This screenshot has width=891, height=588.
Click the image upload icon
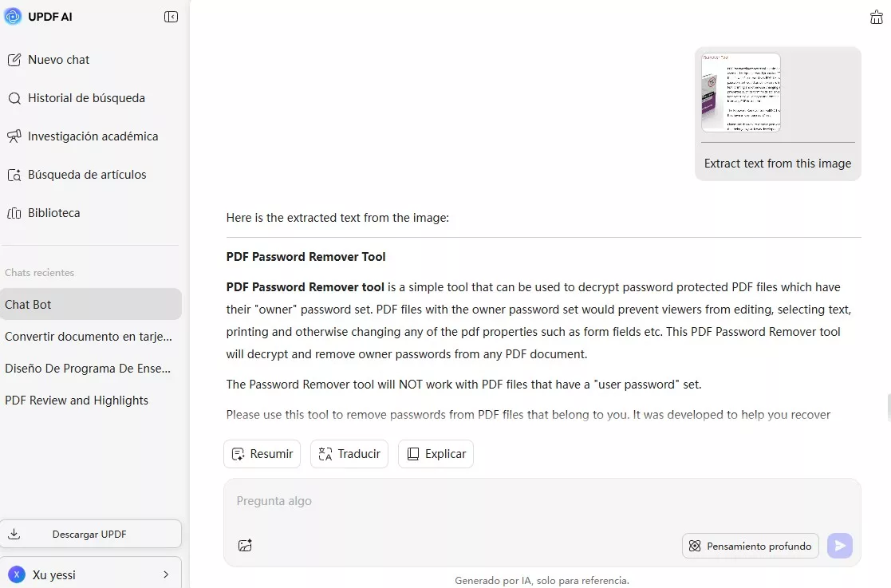245,546
